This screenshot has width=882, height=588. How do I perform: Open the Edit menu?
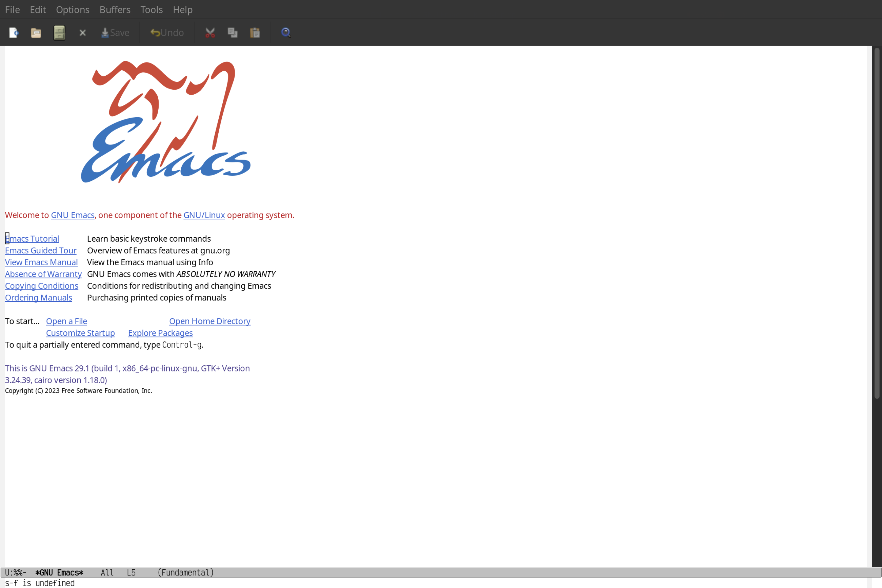click(37, 9)
